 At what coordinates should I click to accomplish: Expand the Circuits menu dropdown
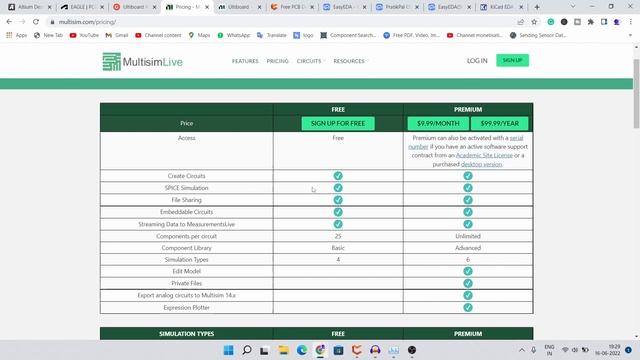tap(311, 61)
